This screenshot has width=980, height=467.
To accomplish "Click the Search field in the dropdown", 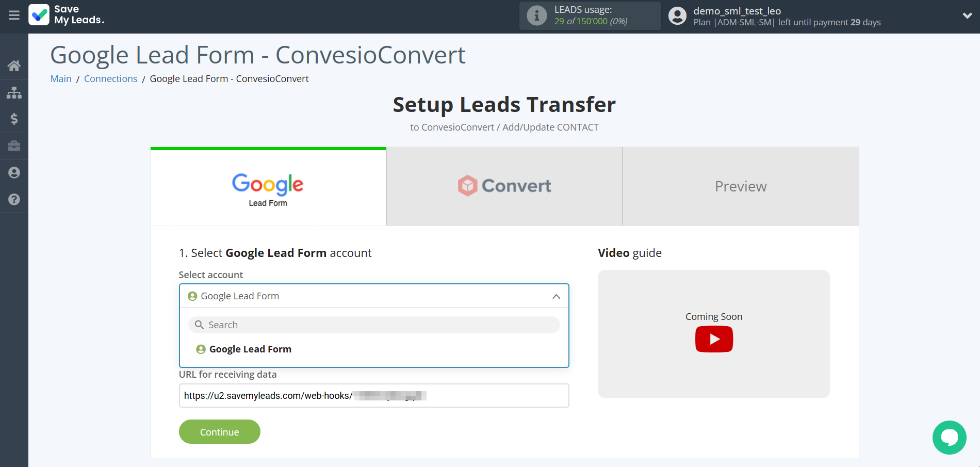I will click(x=374, y=325).
